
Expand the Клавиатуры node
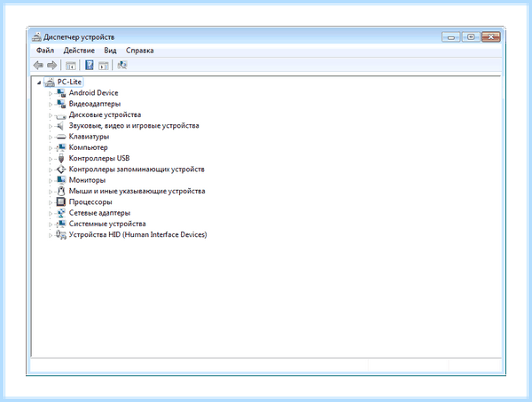tap(51, 137)
